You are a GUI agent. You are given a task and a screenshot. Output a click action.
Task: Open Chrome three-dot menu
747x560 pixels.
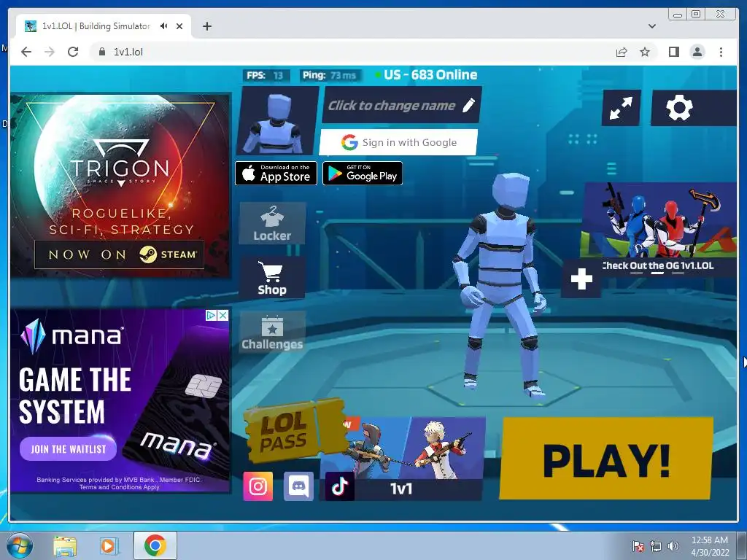[x=721, y=52]
